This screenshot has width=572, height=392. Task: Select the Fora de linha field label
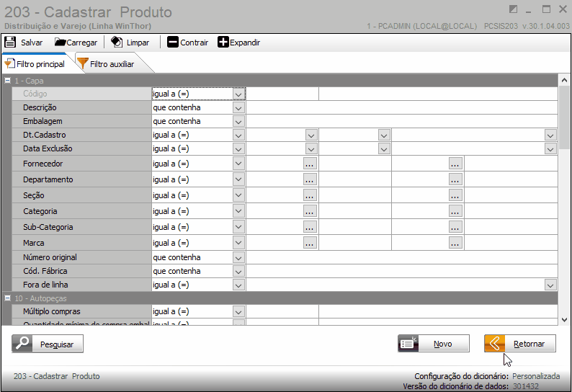click(45, 285)
